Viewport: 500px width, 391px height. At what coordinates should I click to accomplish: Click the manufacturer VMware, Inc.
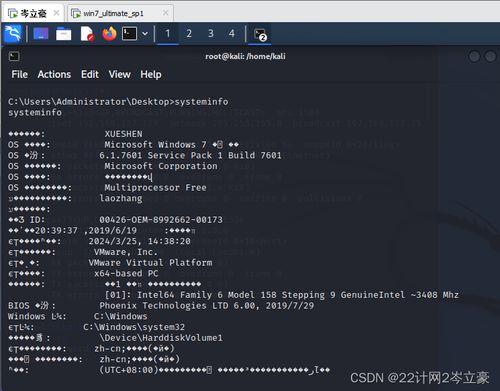(x=126, y=252)
